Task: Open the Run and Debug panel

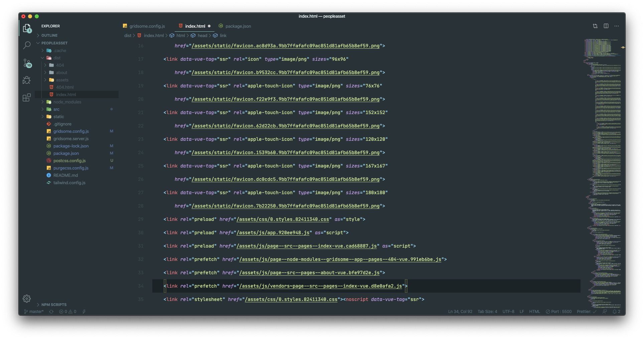Action: pyautogui.click(x=27, y=80)
